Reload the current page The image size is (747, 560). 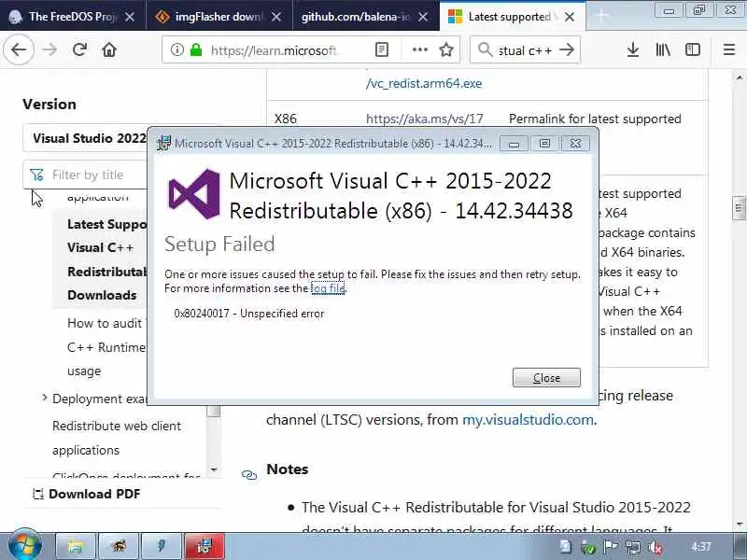click(x=79, y=49)
